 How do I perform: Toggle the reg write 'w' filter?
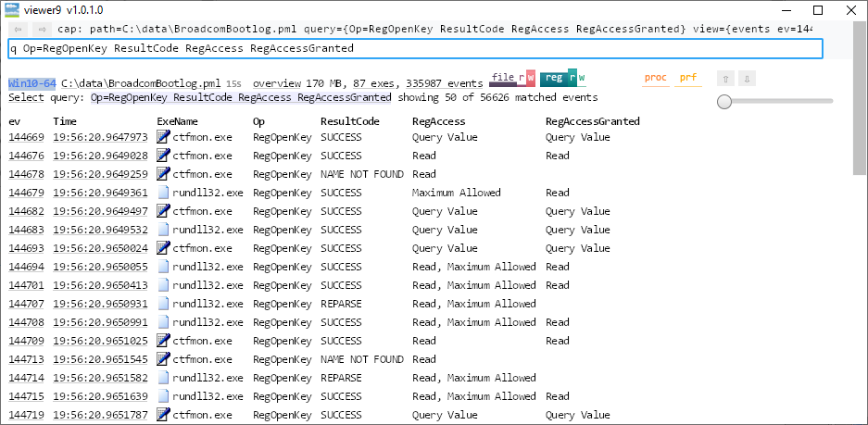tap(582, 79)
